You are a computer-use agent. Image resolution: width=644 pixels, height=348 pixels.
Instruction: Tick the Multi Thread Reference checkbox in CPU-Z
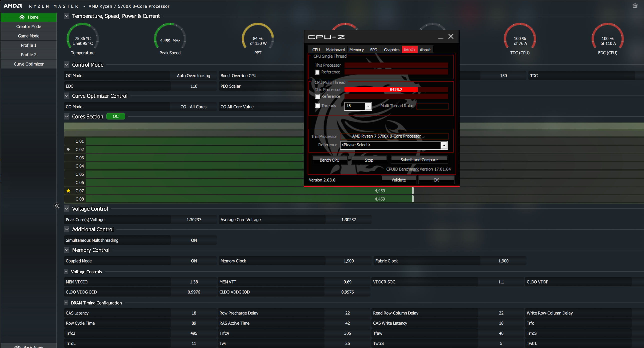pos(317,96)
